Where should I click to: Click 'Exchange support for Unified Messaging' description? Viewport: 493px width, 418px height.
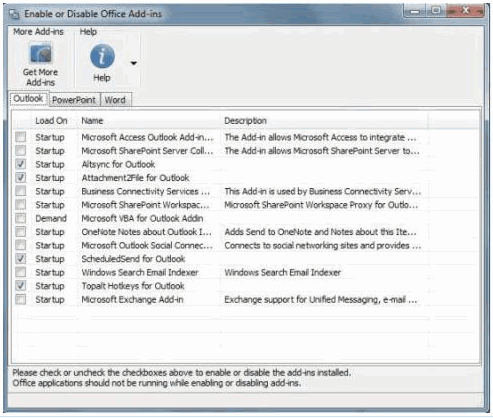pos(321,300)
